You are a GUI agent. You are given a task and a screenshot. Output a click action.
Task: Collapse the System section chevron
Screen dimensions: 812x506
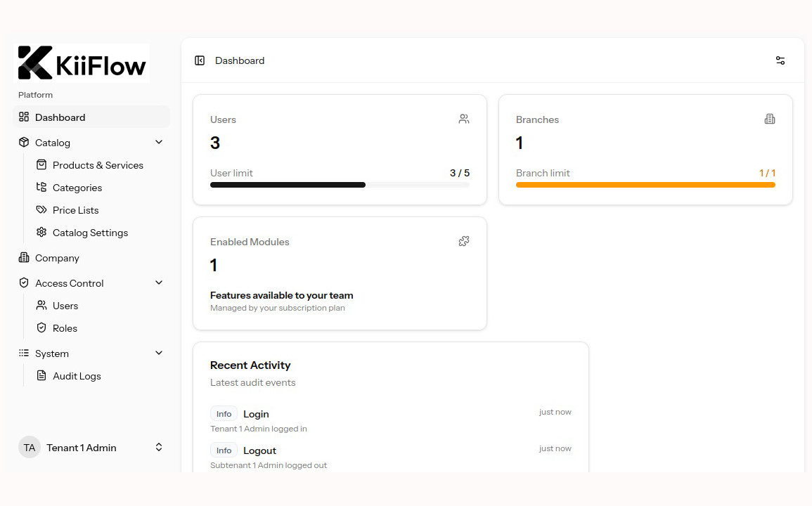[x=160, y=353]
